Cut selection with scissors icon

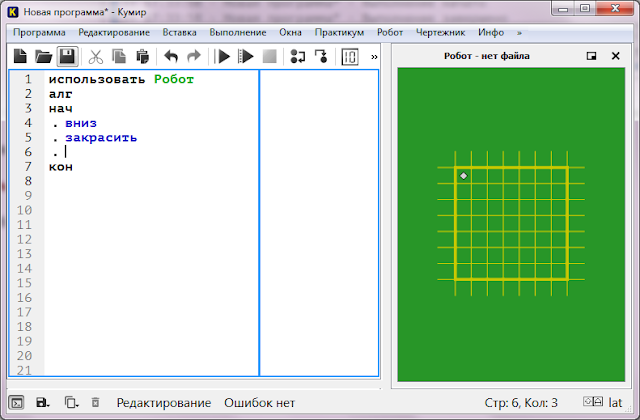tap(96, 57)
